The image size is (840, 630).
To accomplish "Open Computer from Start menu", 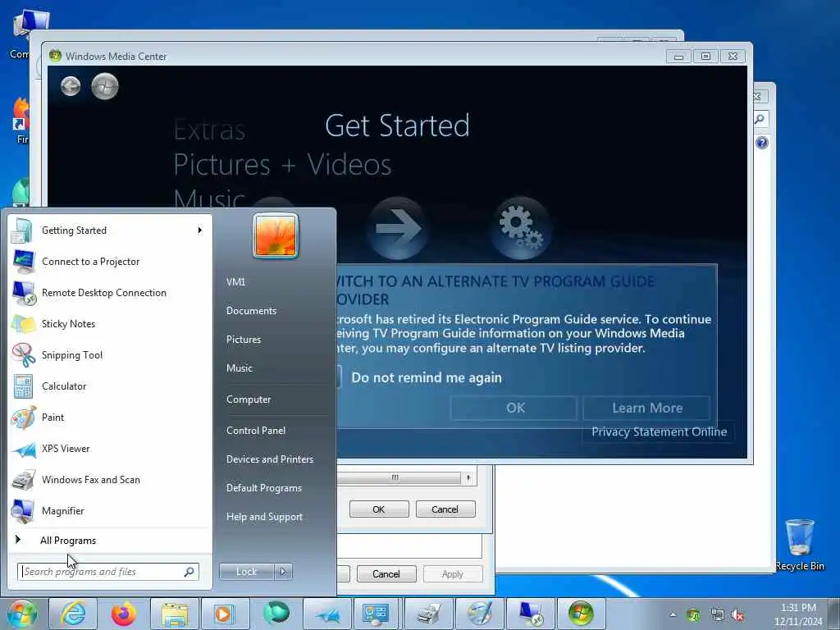I will click(x=249, y=399).
